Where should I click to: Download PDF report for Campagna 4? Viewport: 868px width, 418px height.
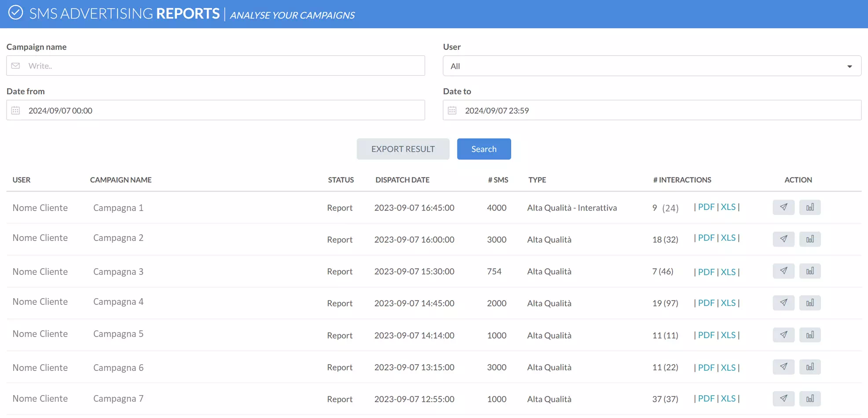706,303
